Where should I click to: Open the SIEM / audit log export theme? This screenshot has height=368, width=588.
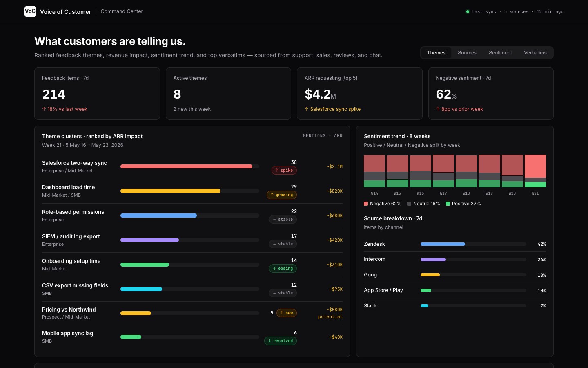click(192, 240)
